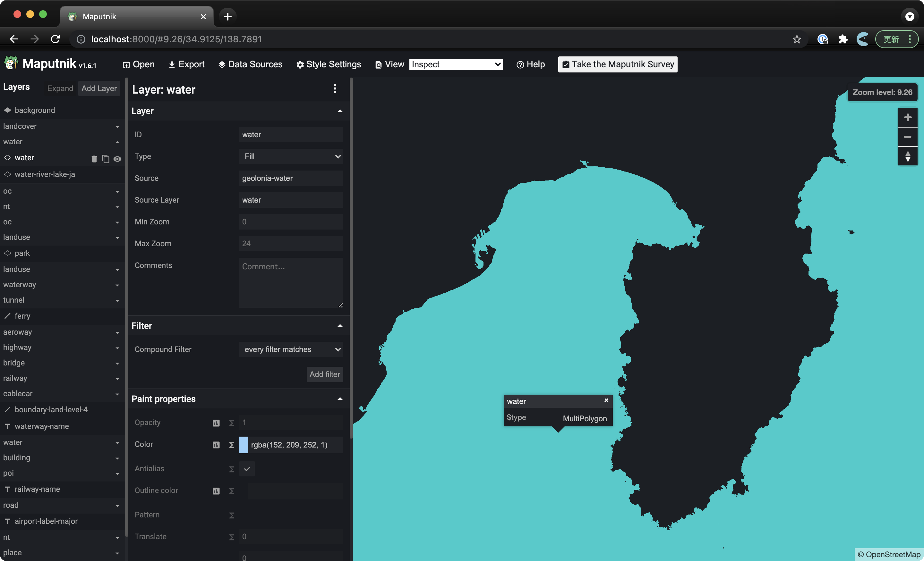Open Style Settings
Screen dimensions: 924x561
[329, 64]
